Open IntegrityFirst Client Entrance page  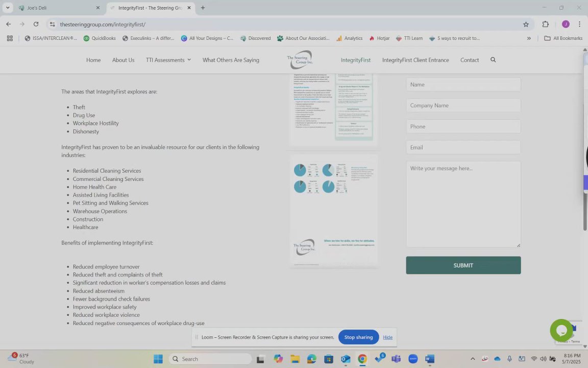(x=415, y=60)
